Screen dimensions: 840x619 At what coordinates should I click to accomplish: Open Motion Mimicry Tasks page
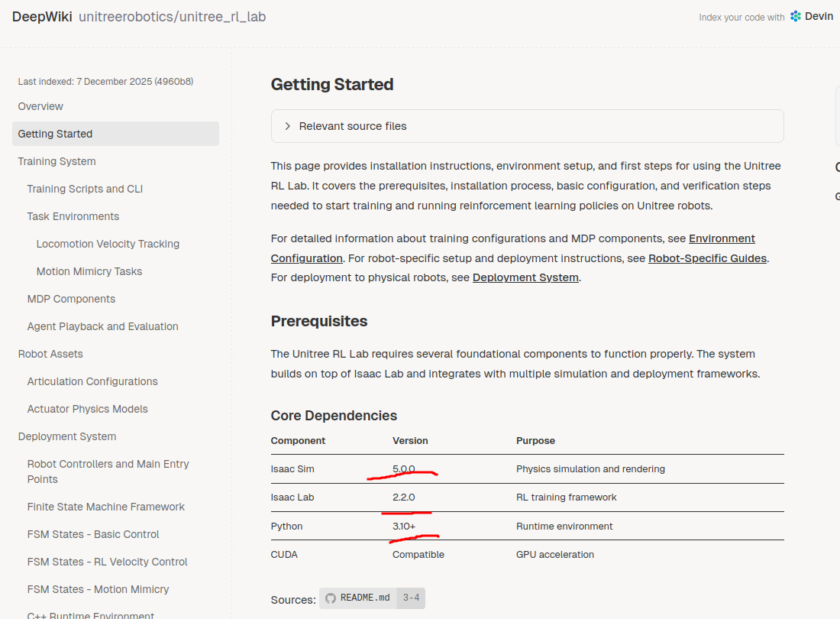coord(89,271)
